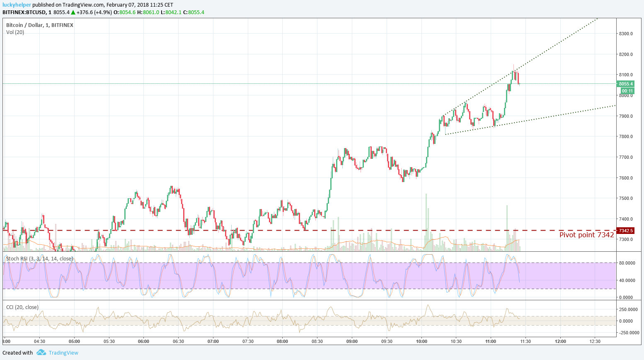Click the TradingView logo icon

tap(41, 353)
